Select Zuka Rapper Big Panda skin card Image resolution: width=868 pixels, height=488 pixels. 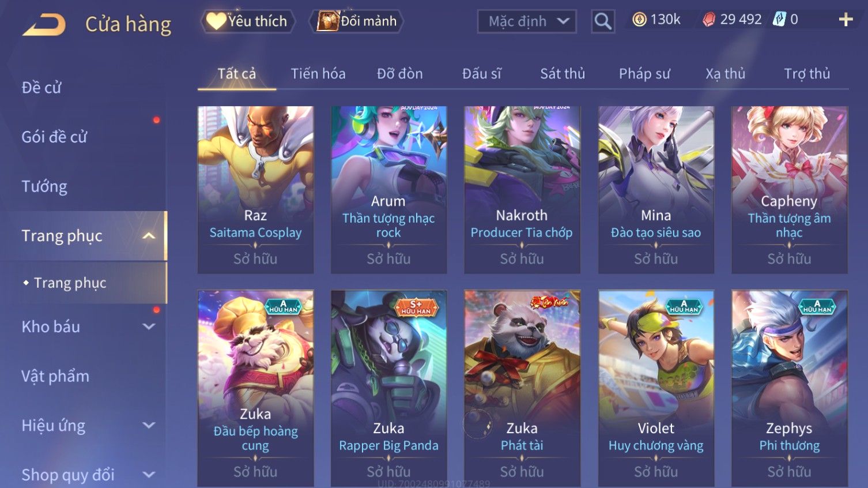[x=388, y=388]
